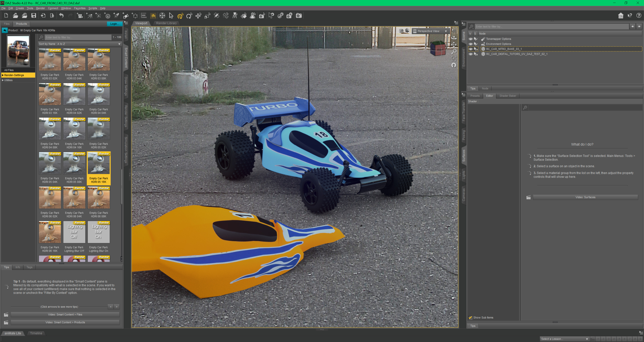644x342 pixels.
Task: Expand the Render-Settings category
Action: point(3,75)
